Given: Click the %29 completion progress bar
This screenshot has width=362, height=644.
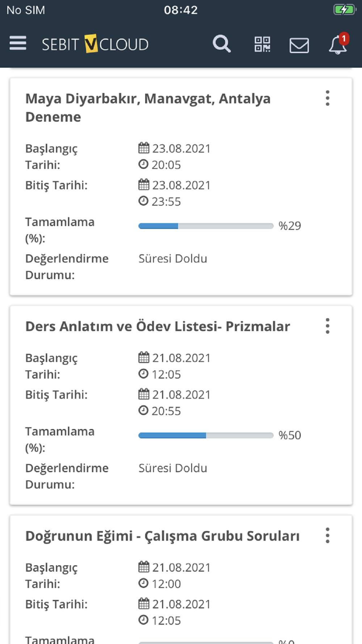Looking at the screenshot, I should pos(206,226).
